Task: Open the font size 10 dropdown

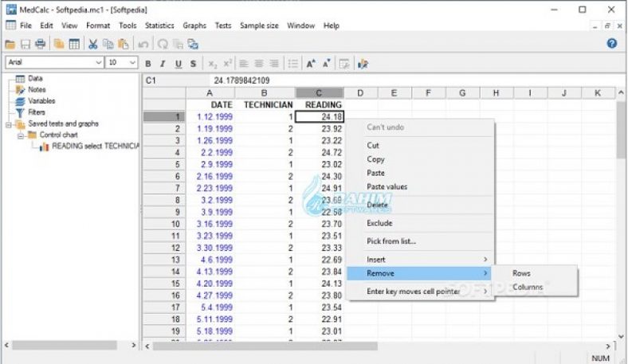Action: [x=123, y=62]
